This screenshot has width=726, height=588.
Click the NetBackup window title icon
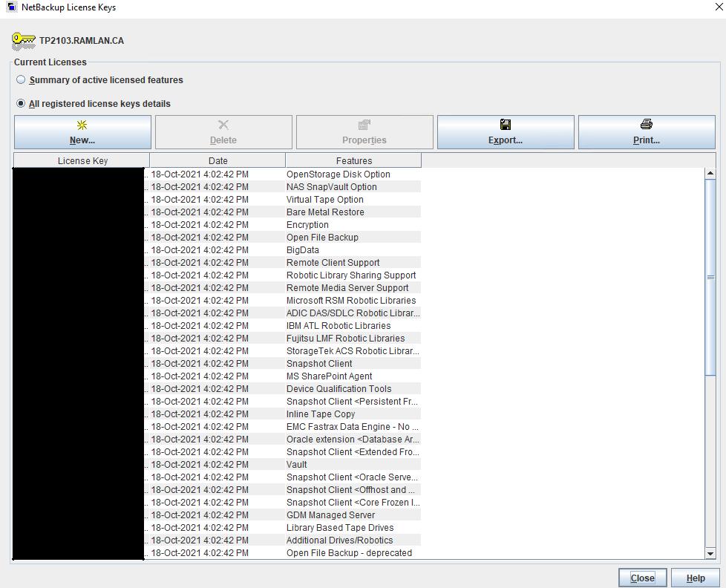point(12,7)
